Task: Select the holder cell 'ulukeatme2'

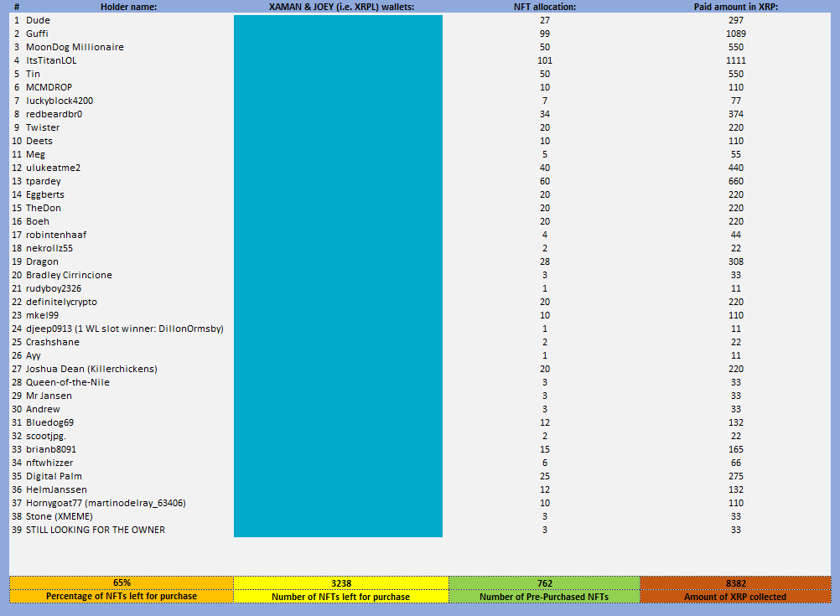Action: pos(54,168)
